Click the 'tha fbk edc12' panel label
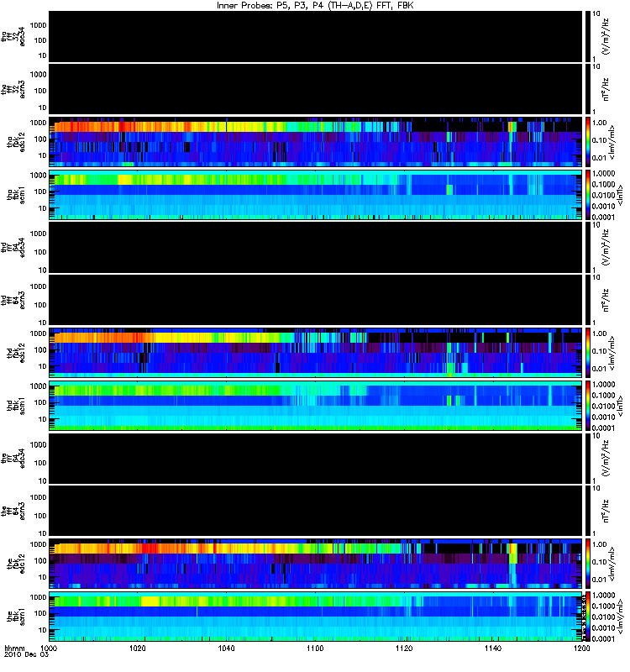The width and height of the screenshot is (630, 672). pos(16,142)
